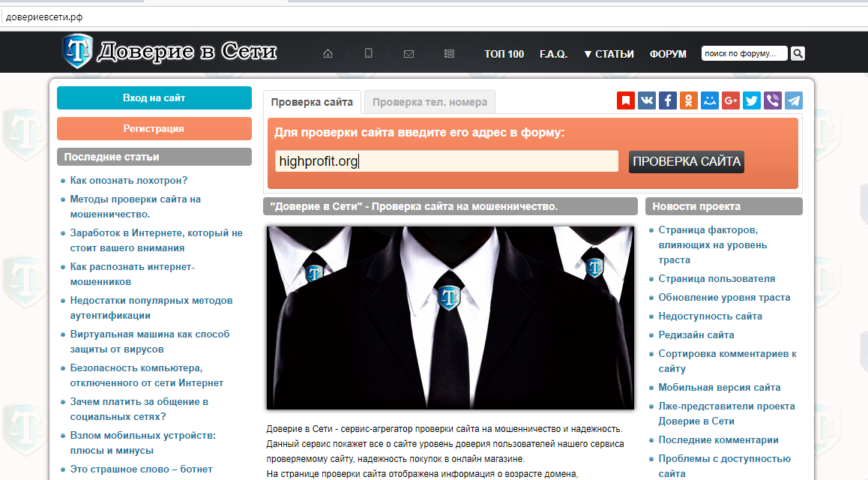This screenshot has width=868, height=480.
Task: Open the Как опознать лохотрон? article link
Action: click(128, 180)
